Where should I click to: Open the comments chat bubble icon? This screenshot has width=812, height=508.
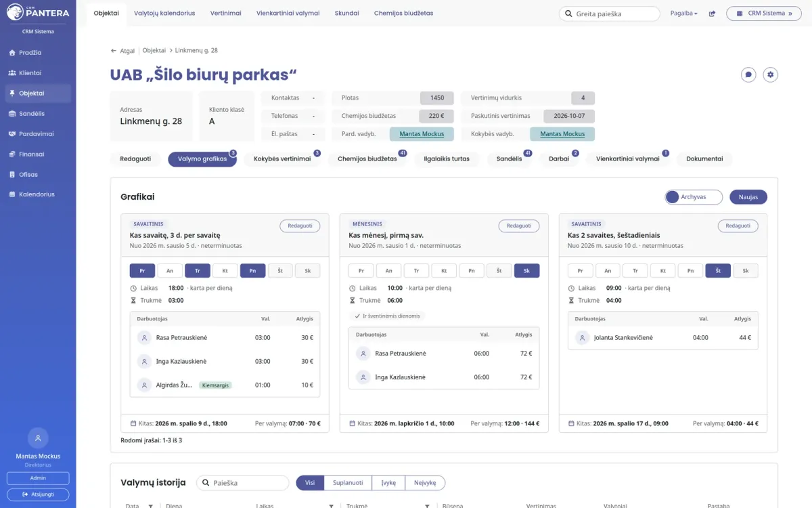[x=748, y=75]
